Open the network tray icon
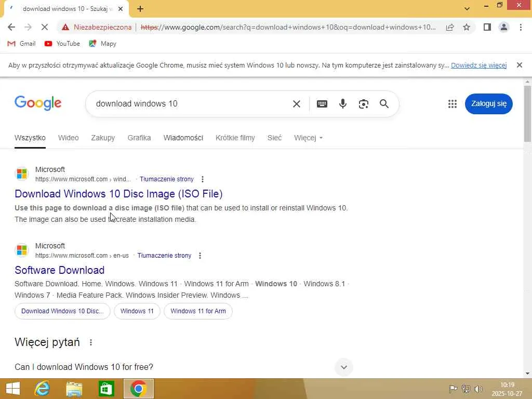This screenshot has height=399, width=532. (466, 389)
